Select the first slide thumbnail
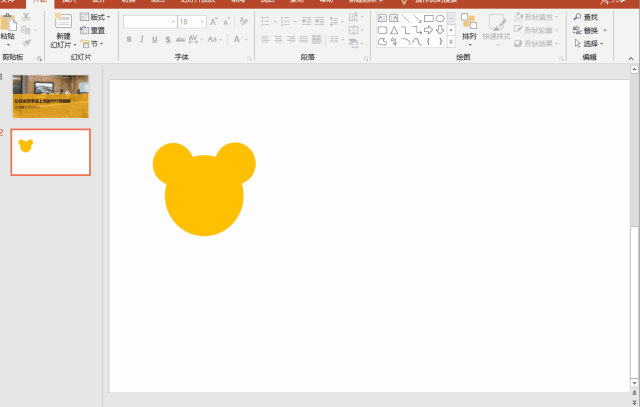This screenshot has width=640, height=407. [x=51, y=96]
